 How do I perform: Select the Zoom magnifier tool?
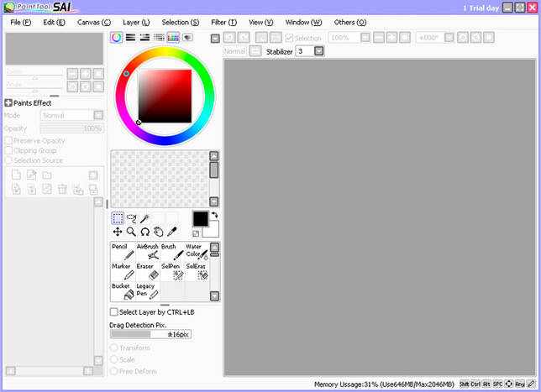click(x=131, y=232)
